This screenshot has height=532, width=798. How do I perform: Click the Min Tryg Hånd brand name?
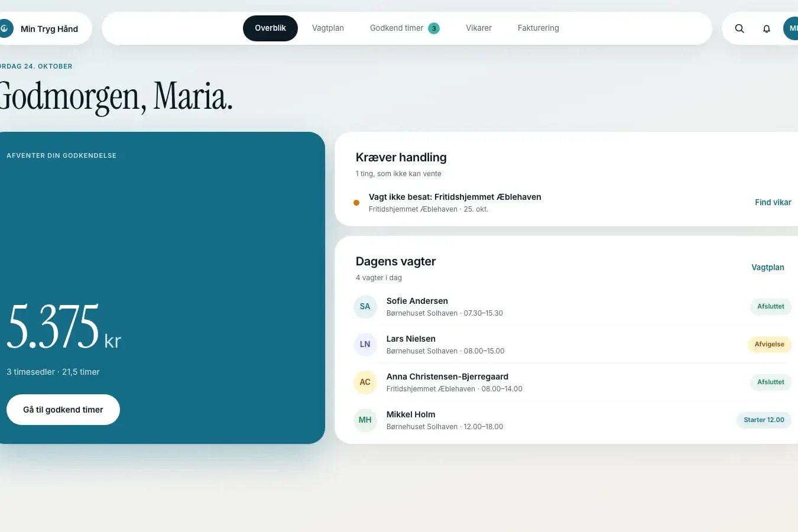coord(49,29)
